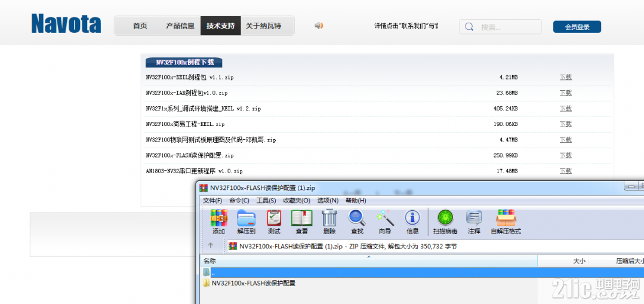This screenshot has width=644, height=304.
Task: Download NV32F1x系列_调试环境搭建_KEIL v1.2.zip
Action: tap(566, 108)
